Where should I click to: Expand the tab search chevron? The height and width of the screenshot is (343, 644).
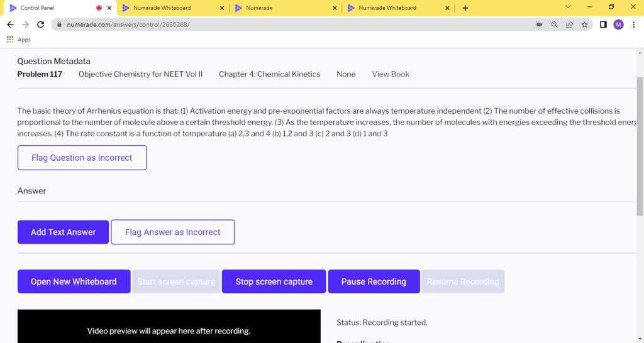point(568,8)
